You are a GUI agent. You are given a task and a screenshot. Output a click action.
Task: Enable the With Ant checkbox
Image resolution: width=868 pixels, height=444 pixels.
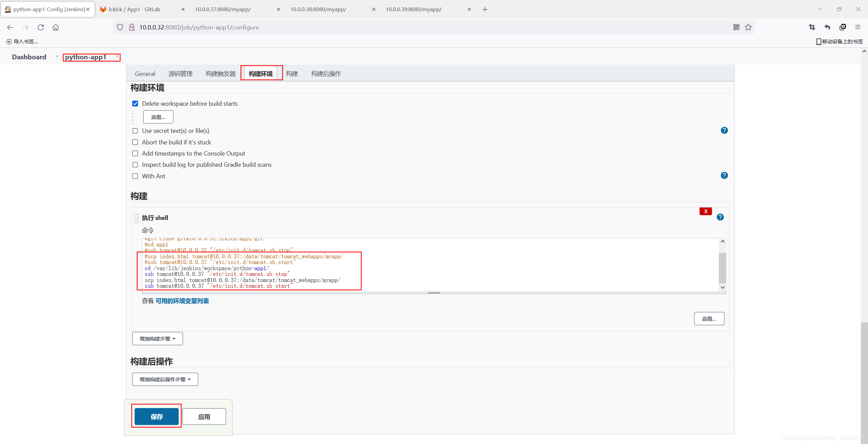click(135, 176)
